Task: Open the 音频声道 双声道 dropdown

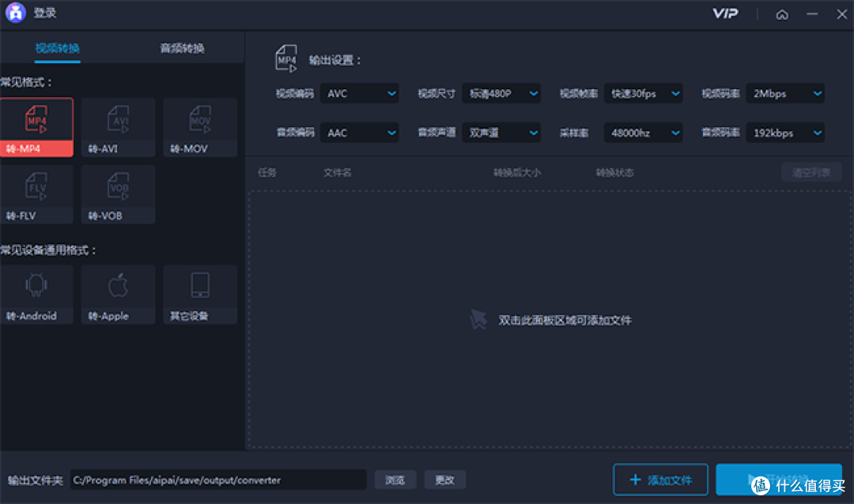Action: click(x=501, y=133)
